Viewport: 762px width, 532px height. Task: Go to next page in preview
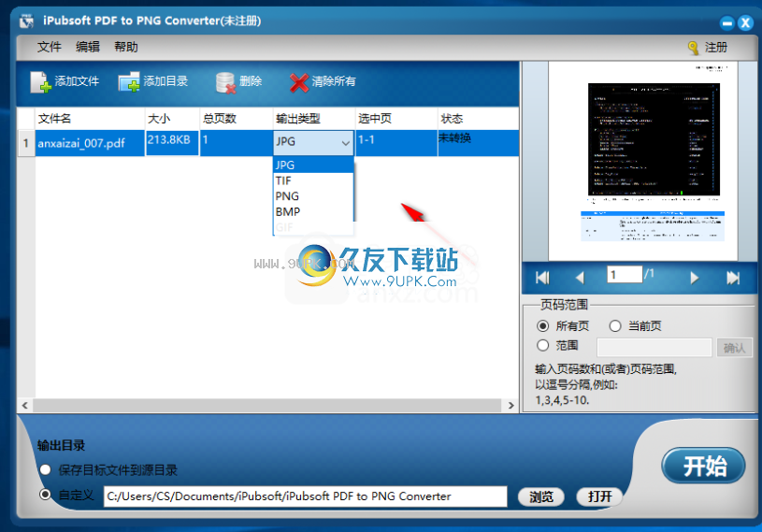point(694,278)
